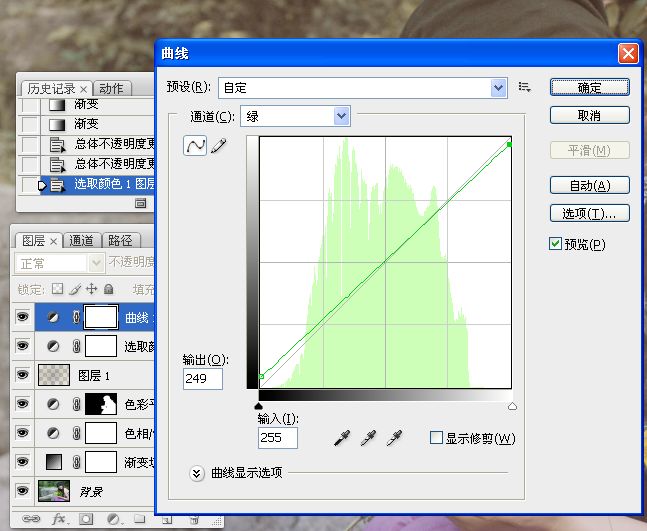Create new adjustment layer icon
Viewport: 647px width, 531px height.
[113, 519]
